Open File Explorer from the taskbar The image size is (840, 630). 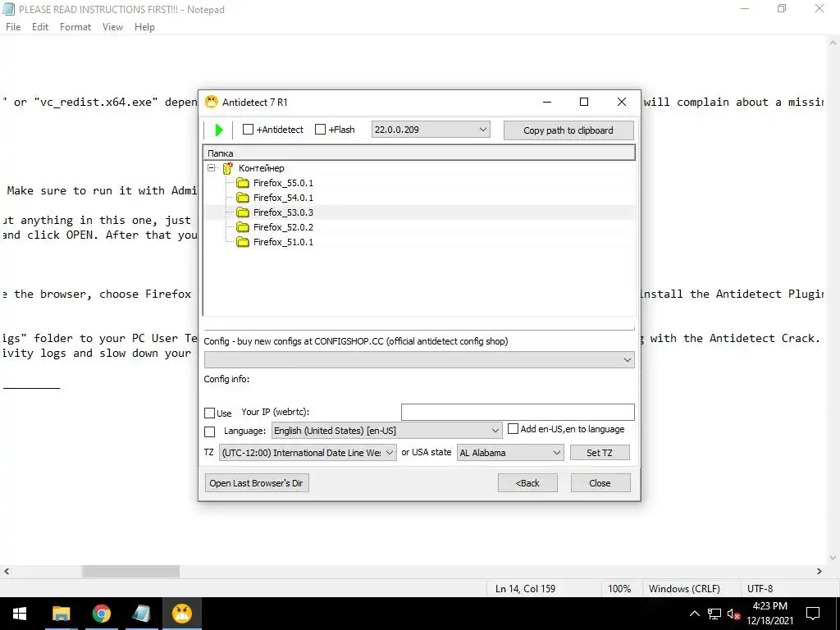(61, 614)
